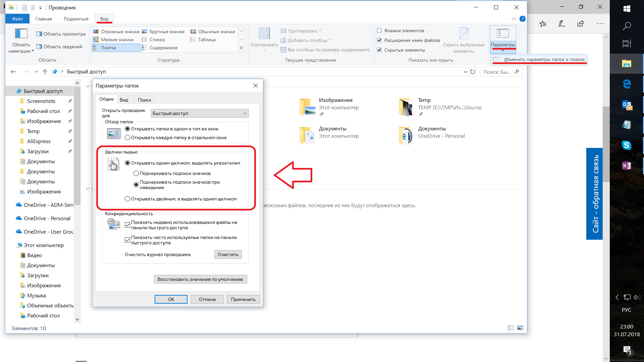Open Skype from the taskbar
644x362 pixels.
pyautogui.click(x=627, y=145)
